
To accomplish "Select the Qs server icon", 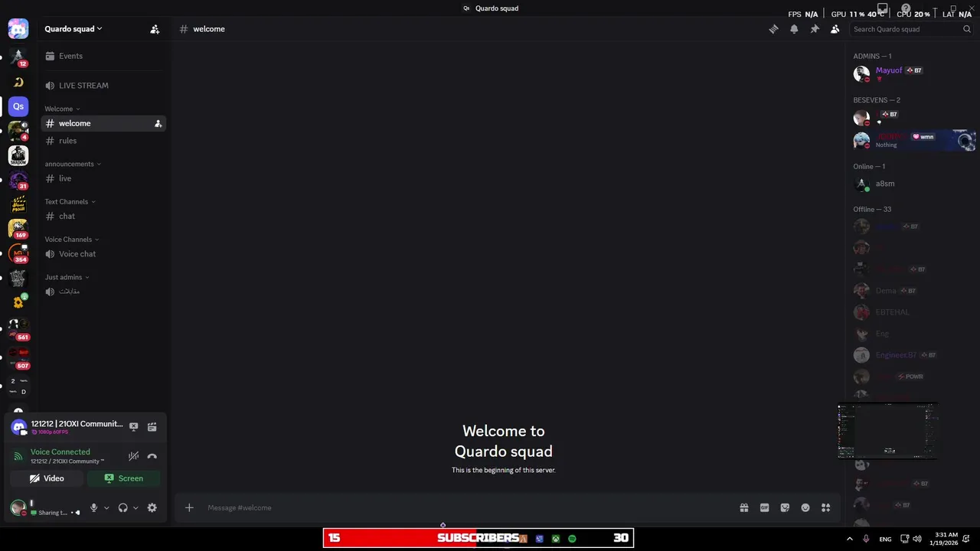I will click(18, 106).
